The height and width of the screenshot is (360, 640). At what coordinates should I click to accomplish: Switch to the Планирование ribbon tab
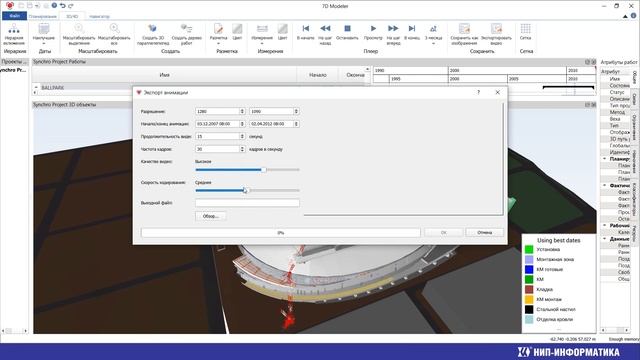(x=42, y=16)
